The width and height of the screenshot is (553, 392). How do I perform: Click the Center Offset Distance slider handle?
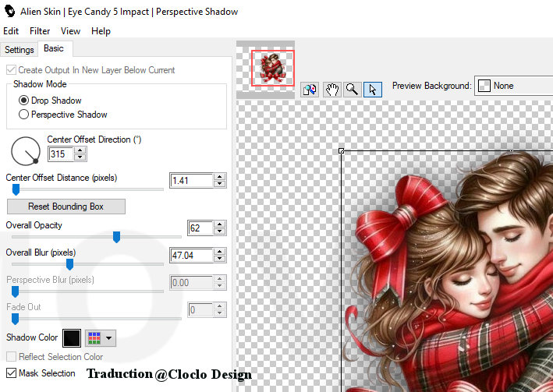tap(16, 189)
